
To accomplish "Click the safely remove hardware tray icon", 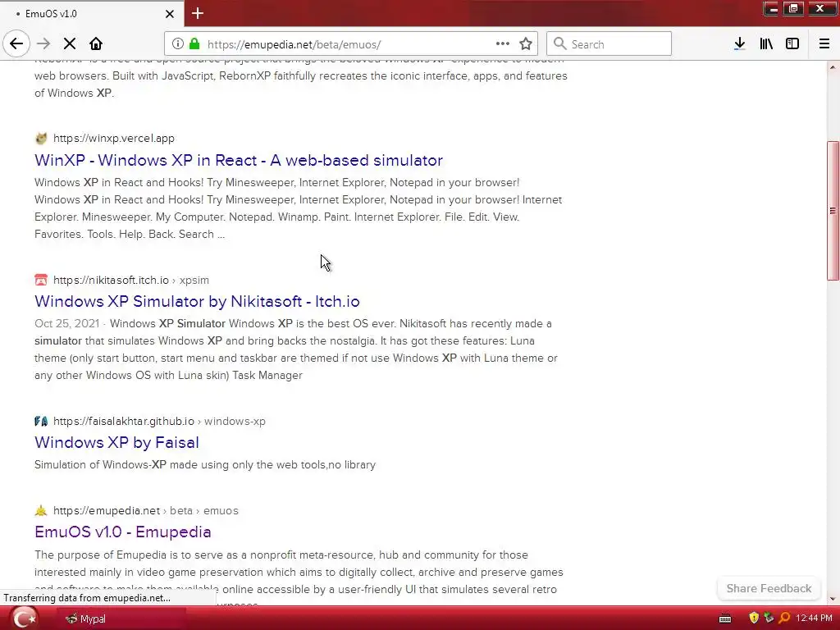I will [x=769, y=619].
